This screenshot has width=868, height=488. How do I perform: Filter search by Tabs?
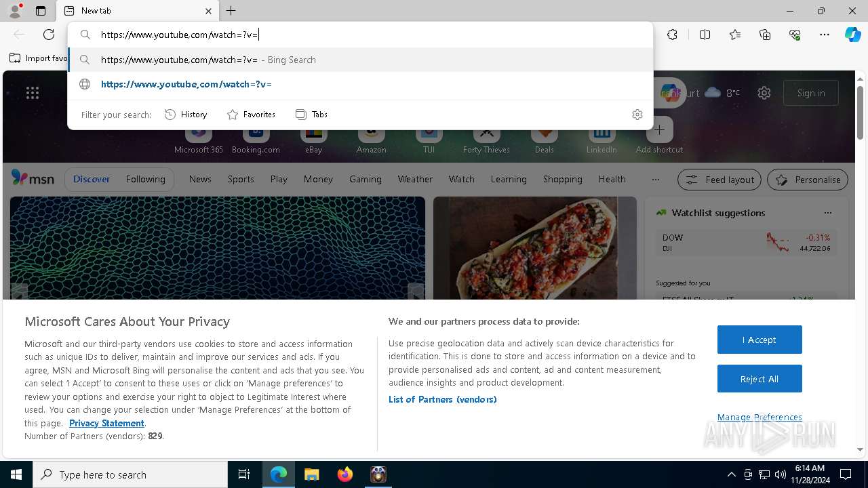311,115
